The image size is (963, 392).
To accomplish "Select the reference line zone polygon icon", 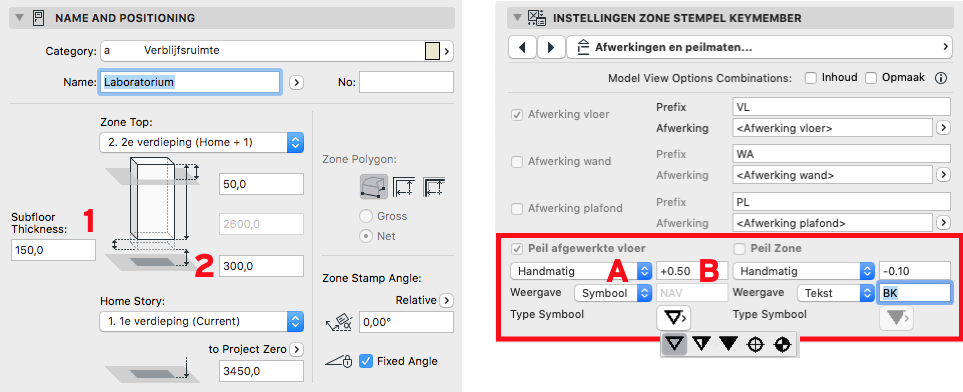I will point(434,186).
